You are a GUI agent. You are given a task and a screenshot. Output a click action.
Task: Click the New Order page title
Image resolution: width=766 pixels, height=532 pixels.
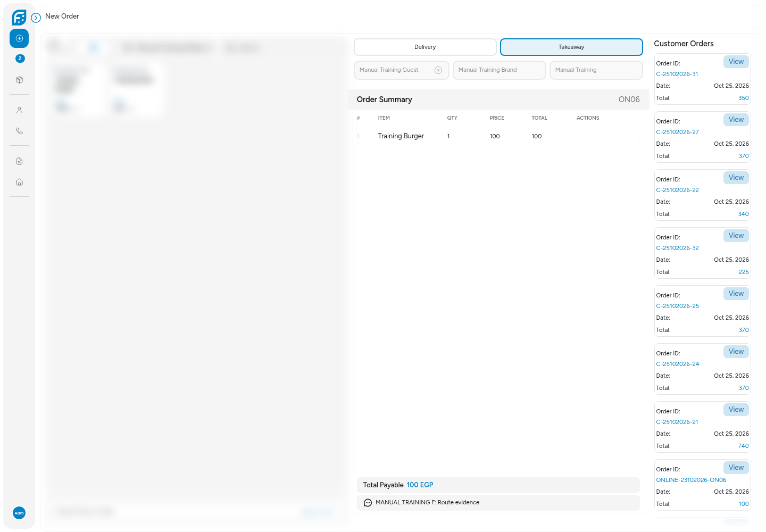[62, 16]
